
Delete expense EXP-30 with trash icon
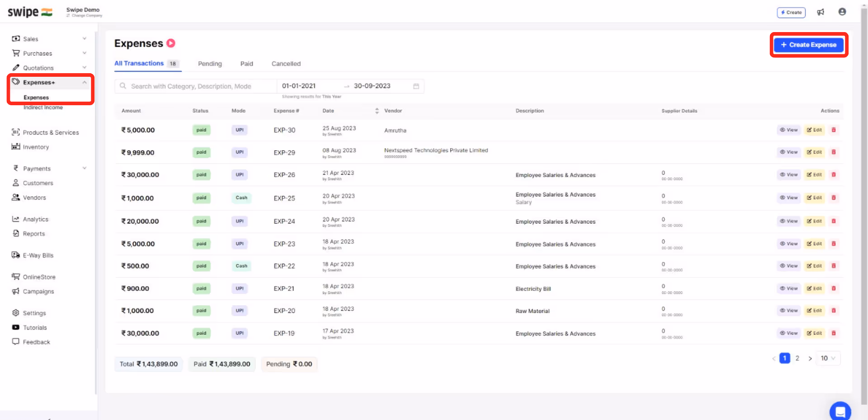[x=834, y=130]
